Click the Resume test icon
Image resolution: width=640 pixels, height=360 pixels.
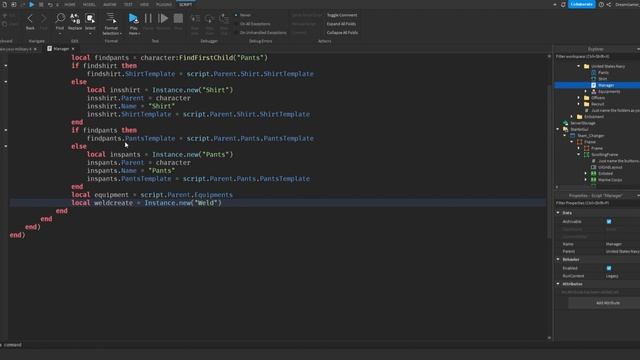click(x=163, y=18)
